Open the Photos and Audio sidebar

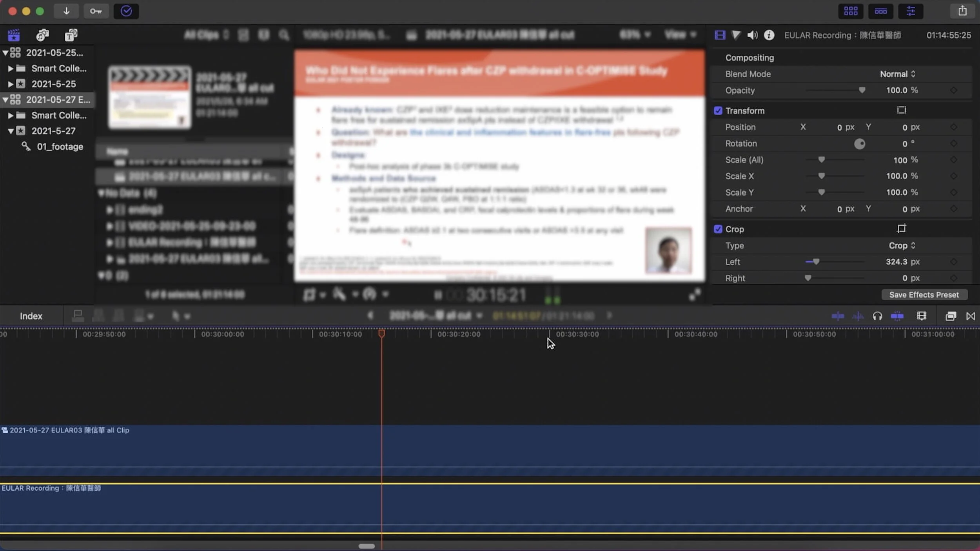42,35
